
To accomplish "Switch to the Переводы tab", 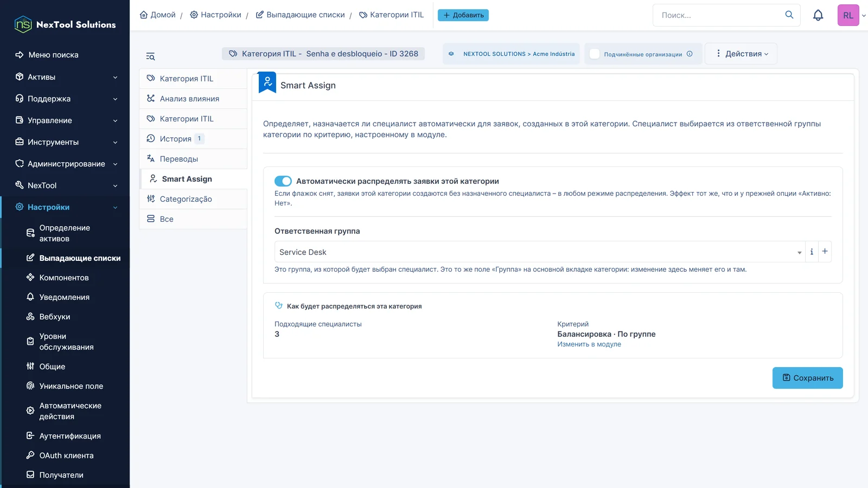I will pos(193,159).
